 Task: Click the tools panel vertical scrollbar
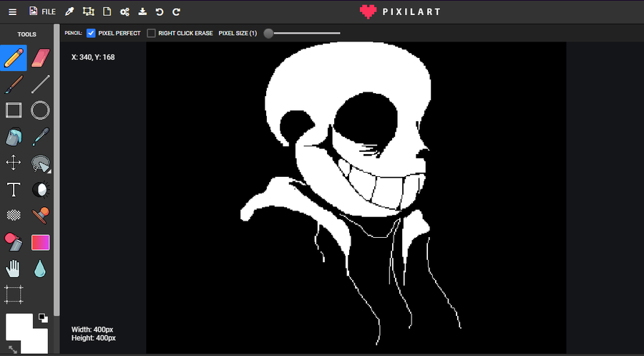point(57,170)
